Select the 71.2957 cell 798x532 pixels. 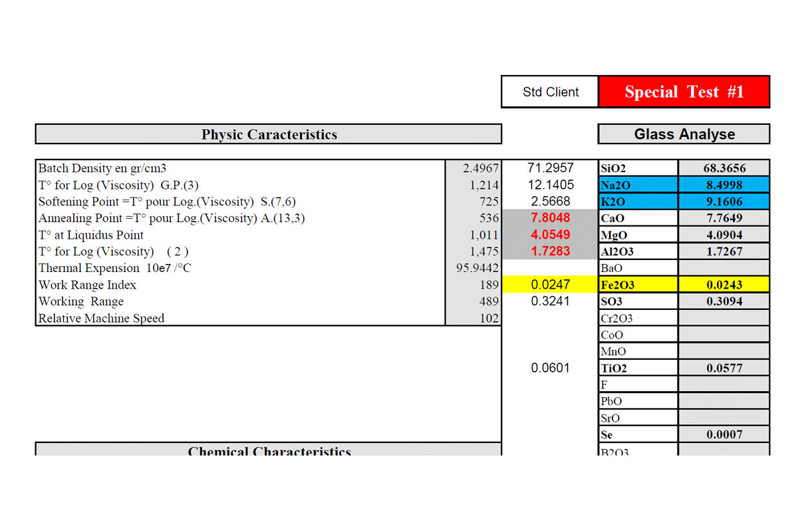tap(550, 168)
